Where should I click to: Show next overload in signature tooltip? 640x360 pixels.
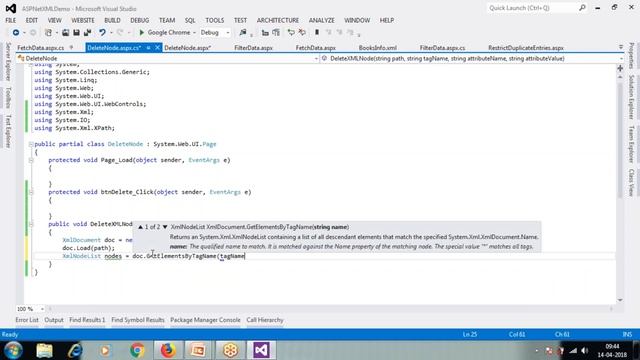[165, 227]
